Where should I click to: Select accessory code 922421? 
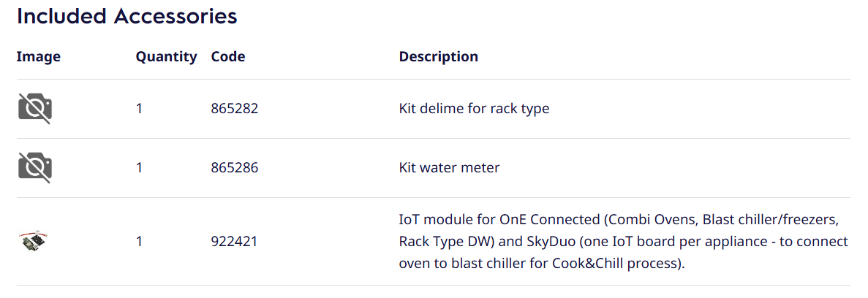point(235,241)
